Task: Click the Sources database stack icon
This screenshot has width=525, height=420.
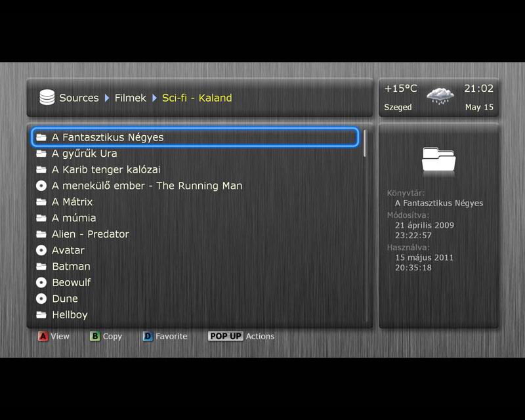Action: pos(47,98)
